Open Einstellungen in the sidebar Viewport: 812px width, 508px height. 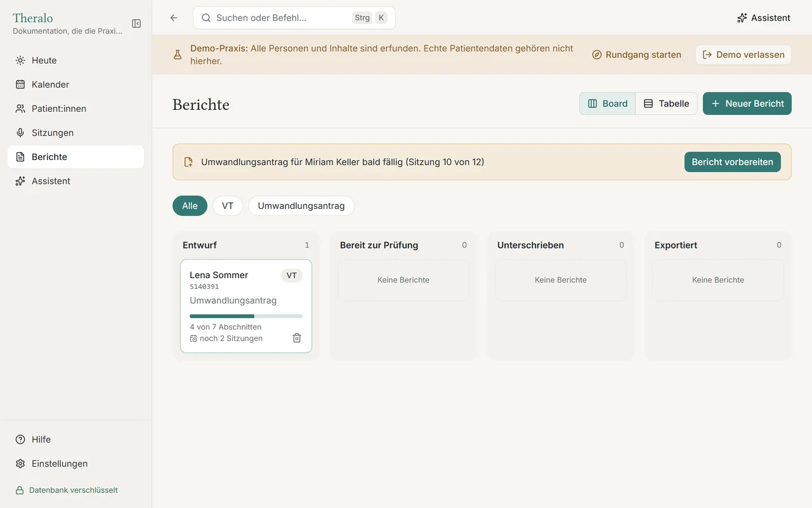75,464
